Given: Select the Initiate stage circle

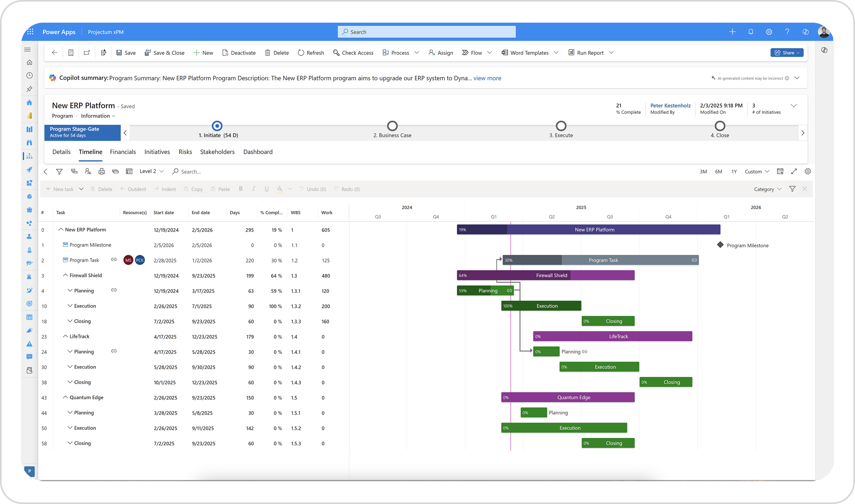Looking at the screenshot, I should tap(217, 126).
